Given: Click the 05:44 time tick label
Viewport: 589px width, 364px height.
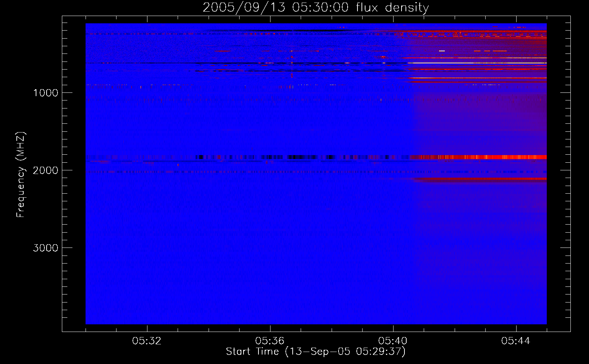Looking at the screenshot, I should (x=516, y=341).
